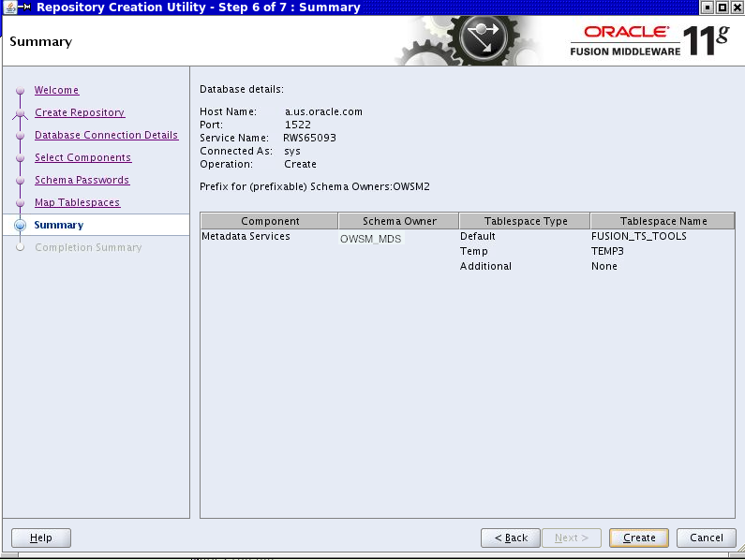The width and height of the screenshot is (745, 560).
Task: Click the Tablespace Name column header
Action: click(x=663, y=221)
